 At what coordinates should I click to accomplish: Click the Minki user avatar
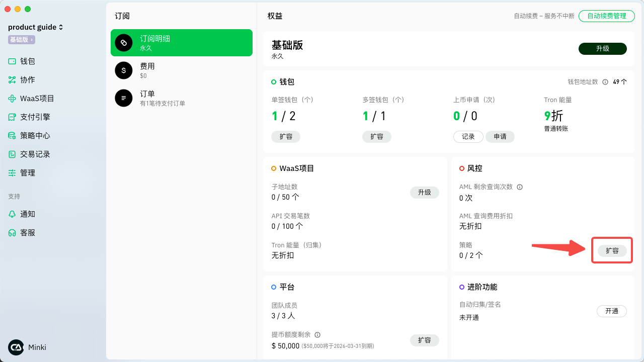tap(16, 347)
